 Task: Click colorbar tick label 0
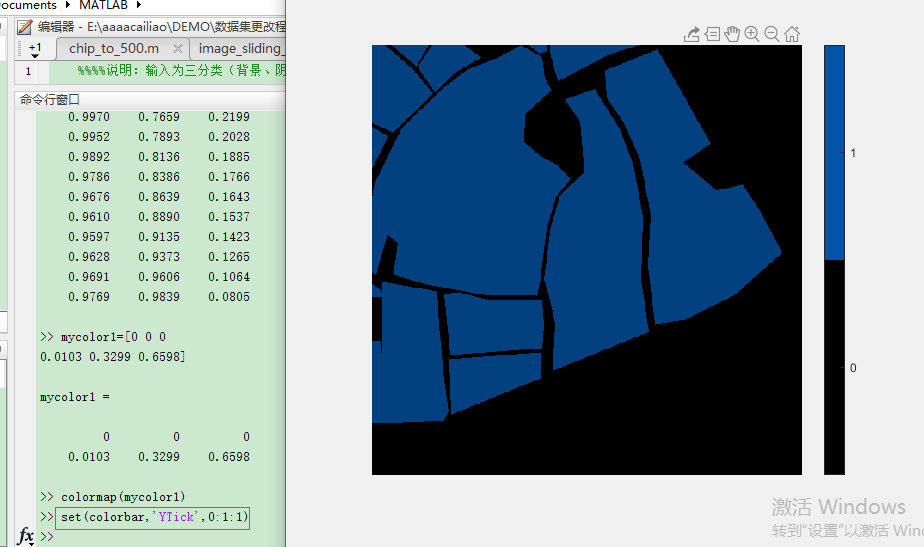pos(853,368)
